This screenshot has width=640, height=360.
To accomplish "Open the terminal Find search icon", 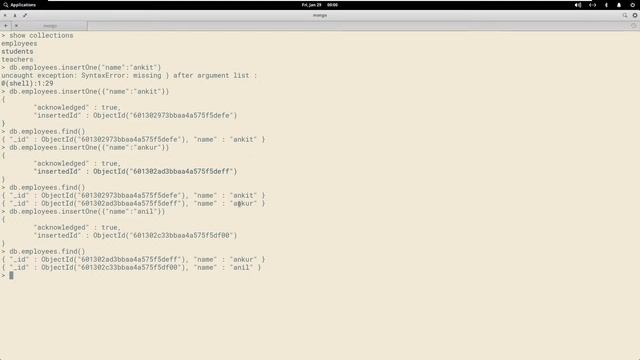I will point(625,15).
